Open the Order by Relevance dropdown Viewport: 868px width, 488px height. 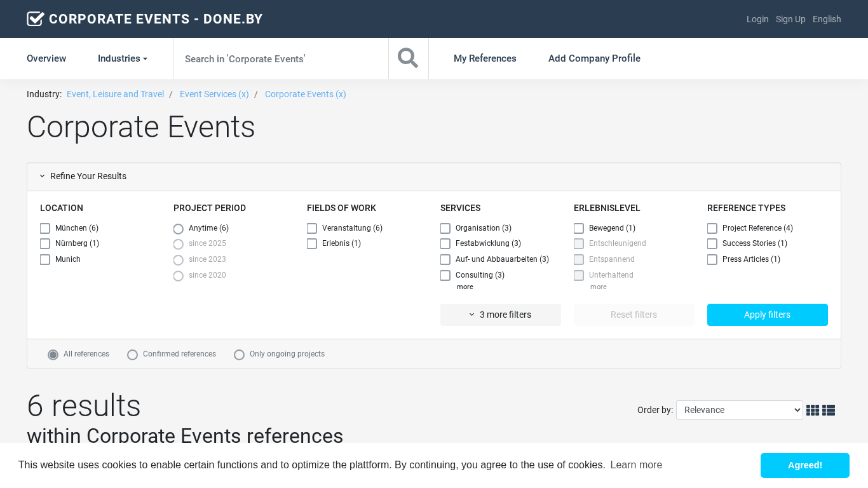739,410
